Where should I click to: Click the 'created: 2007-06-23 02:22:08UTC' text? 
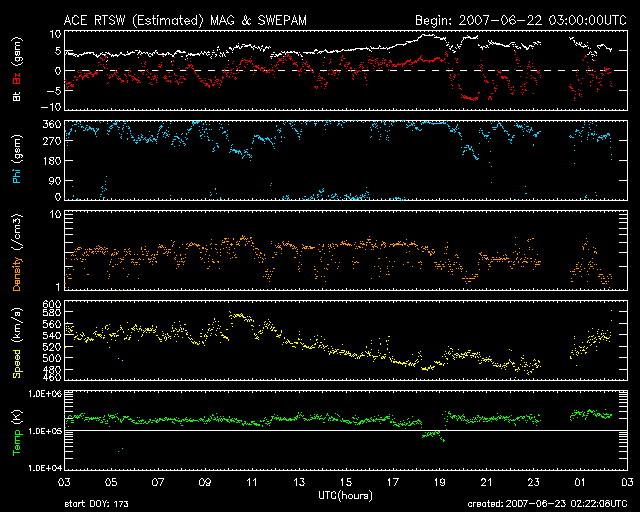tap(547, 504)
